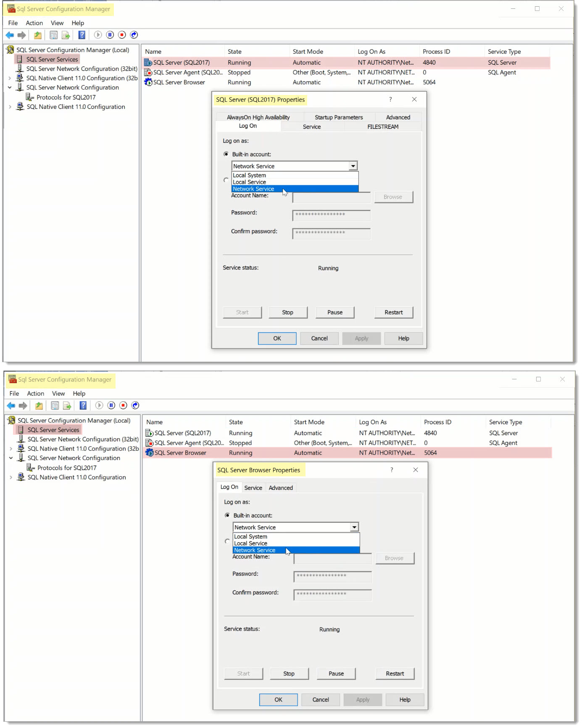
Task: Open the File menu in the lower window
Action: [14, 394]
